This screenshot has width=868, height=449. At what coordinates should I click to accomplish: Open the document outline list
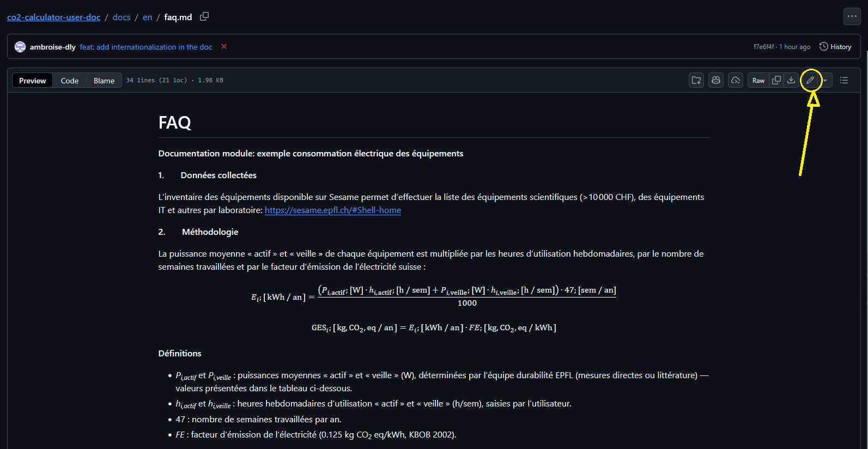(844, 80)
